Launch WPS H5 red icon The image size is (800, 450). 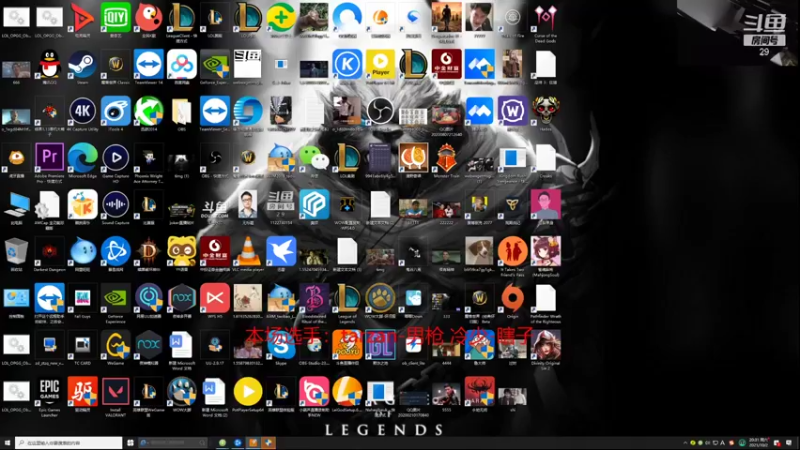point(215,298)
